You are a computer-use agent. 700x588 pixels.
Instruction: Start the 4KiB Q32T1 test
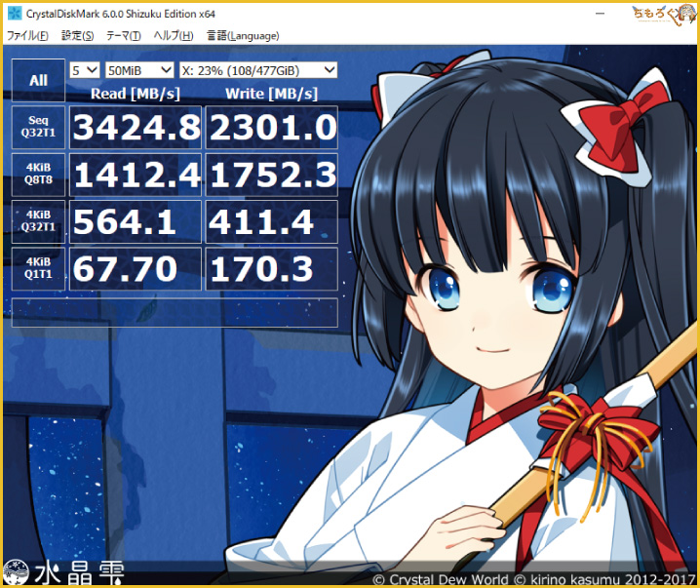(38, 221)
